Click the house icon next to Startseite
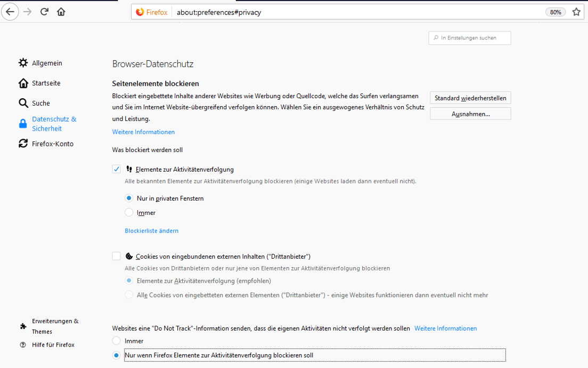This screenshot has width=588, height=368. click(x=23, y=83)
